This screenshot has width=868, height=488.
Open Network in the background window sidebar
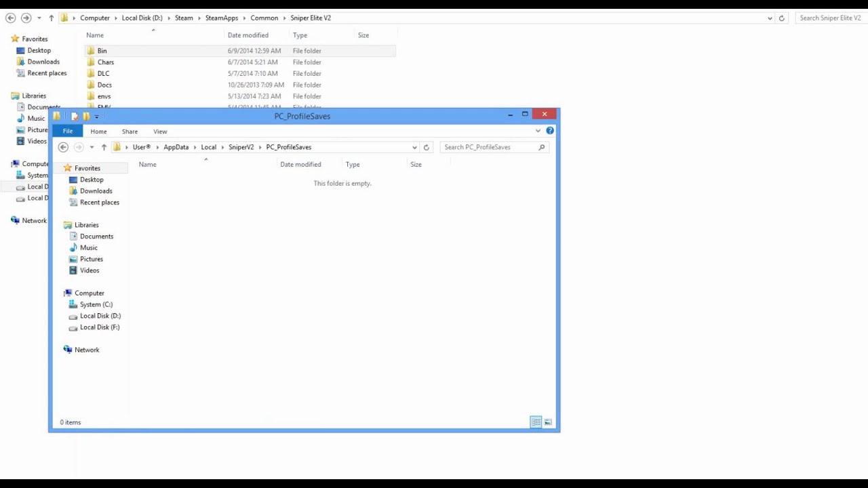point(34,220)
